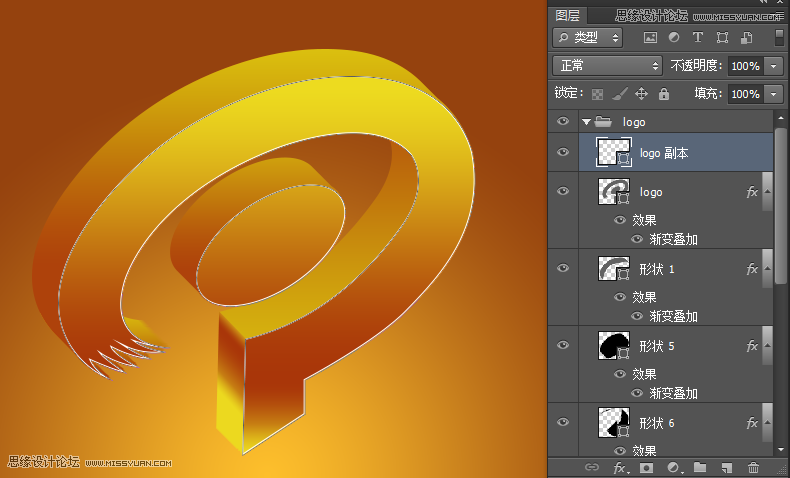The image size is (790, 478).
Task: Toggle visibility of 形状 5 layer
Action: pyautogui.click(x=563, y=346)
